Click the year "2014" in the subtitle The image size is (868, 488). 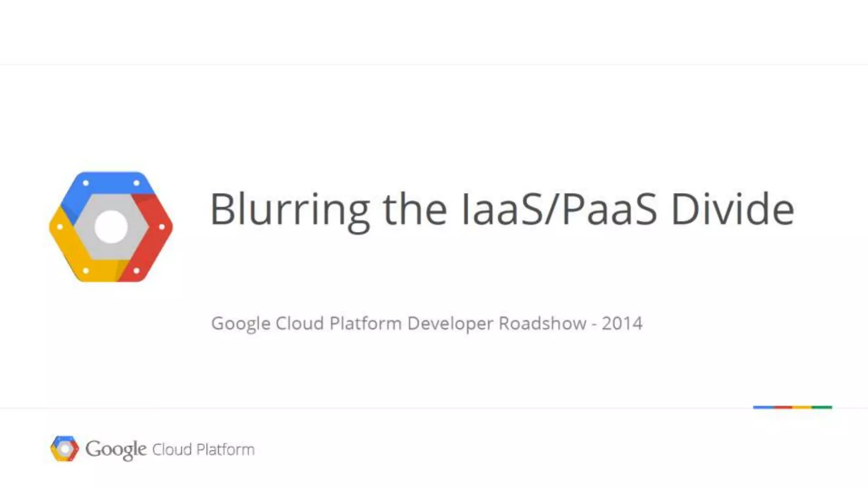(x=622, y=324)
